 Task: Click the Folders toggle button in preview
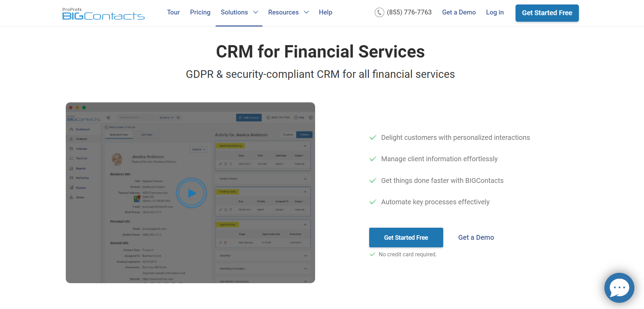(304, 135)
